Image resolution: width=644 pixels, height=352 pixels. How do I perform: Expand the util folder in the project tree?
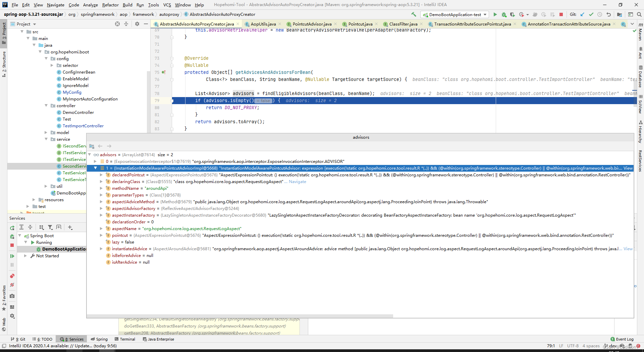click(46, 186)
